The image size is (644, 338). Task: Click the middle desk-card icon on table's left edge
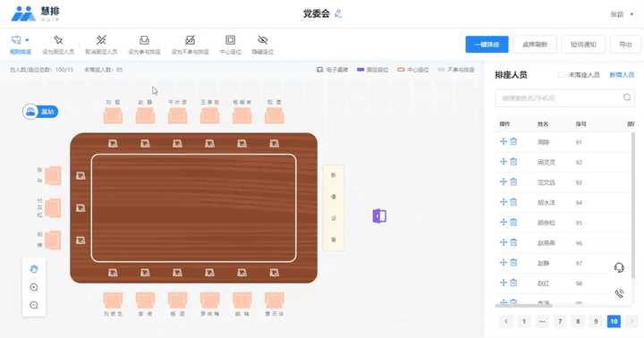[80, 207]
